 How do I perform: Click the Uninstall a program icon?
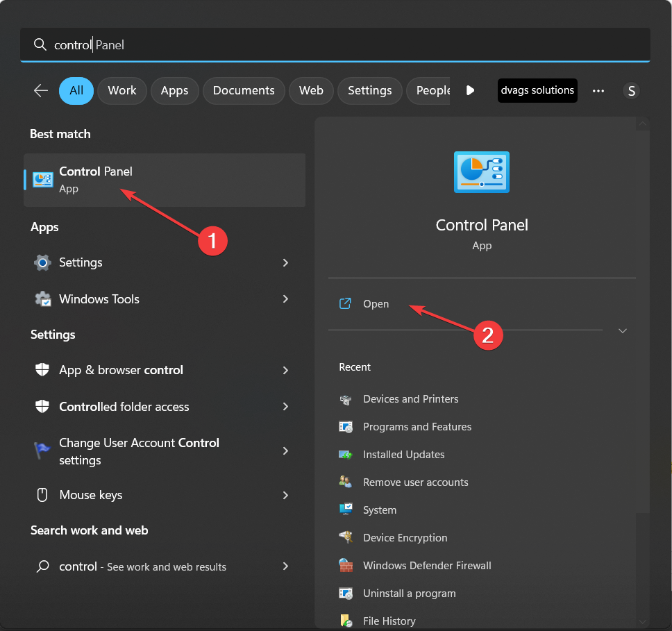click(x=346, y=594)
